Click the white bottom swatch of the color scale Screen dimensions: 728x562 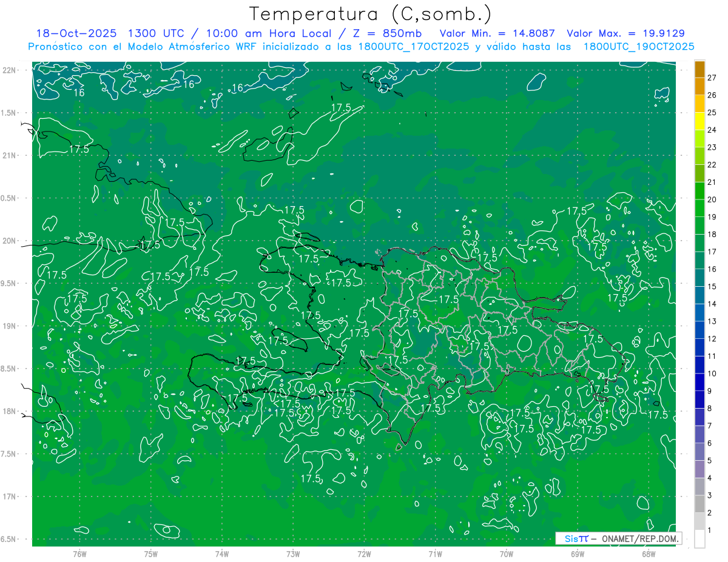click(x=699, y=539)
